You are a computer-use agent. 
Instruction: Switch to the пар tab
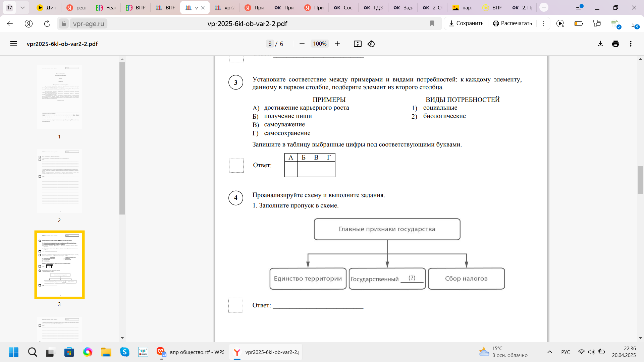click(462, 7)
